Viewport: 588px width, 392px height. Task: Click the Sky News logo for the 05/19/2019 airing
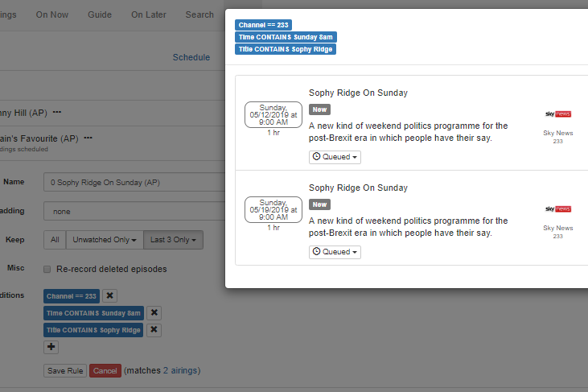[557, 209]
